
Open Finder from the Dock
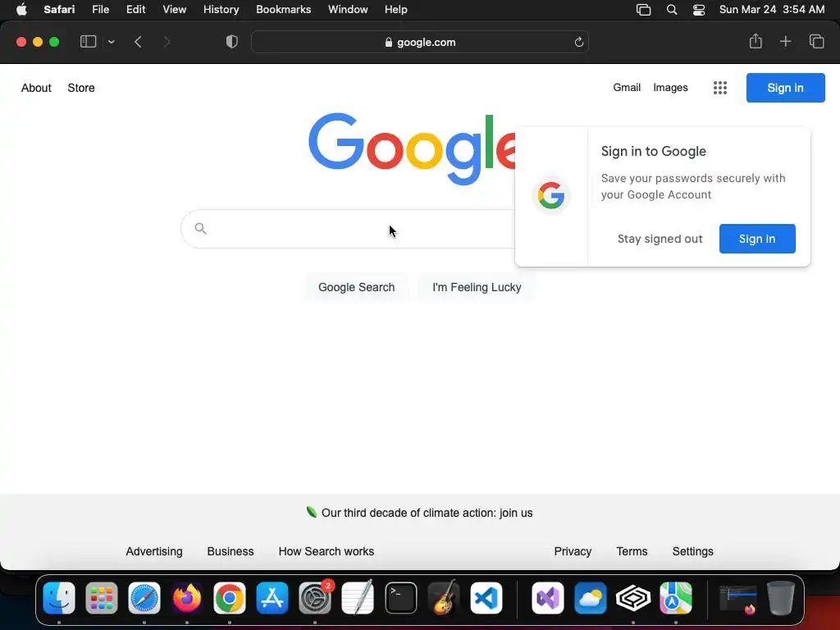point(59,598)
